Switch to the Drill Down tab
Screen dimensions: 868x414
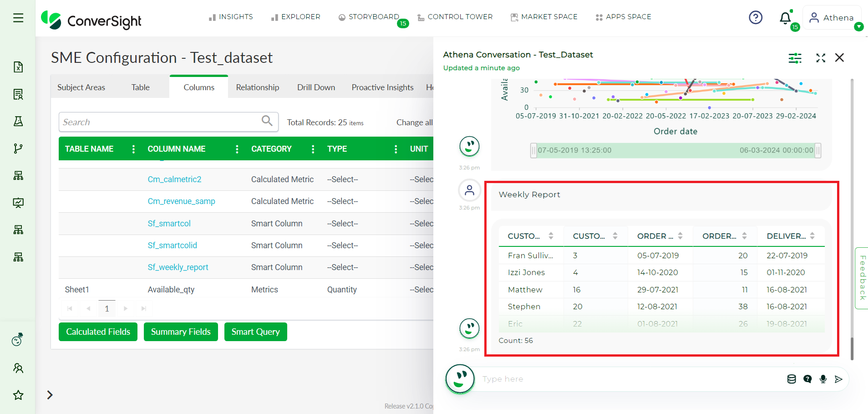tap(316, 87)
